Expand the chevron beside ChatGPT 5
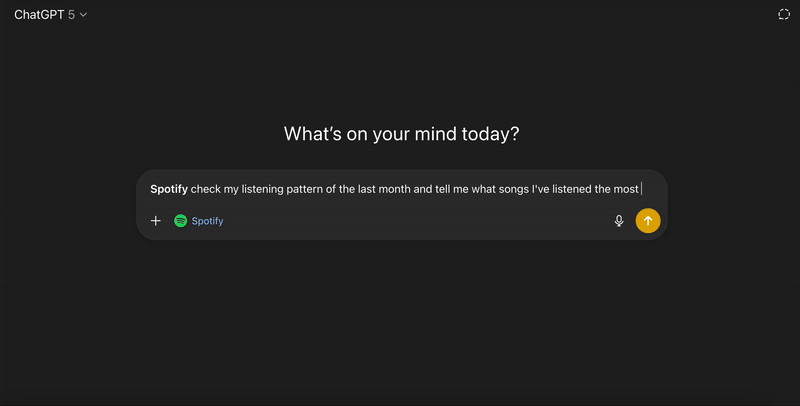The height and width of the screenshot is (406, 800). pyautogui.click(x=83, y=15)
